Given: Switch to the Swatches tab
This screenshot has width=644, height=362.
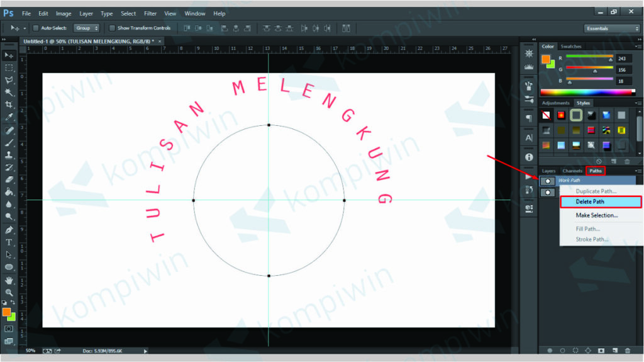Looking at the screenshot, I should coord(571,47).
